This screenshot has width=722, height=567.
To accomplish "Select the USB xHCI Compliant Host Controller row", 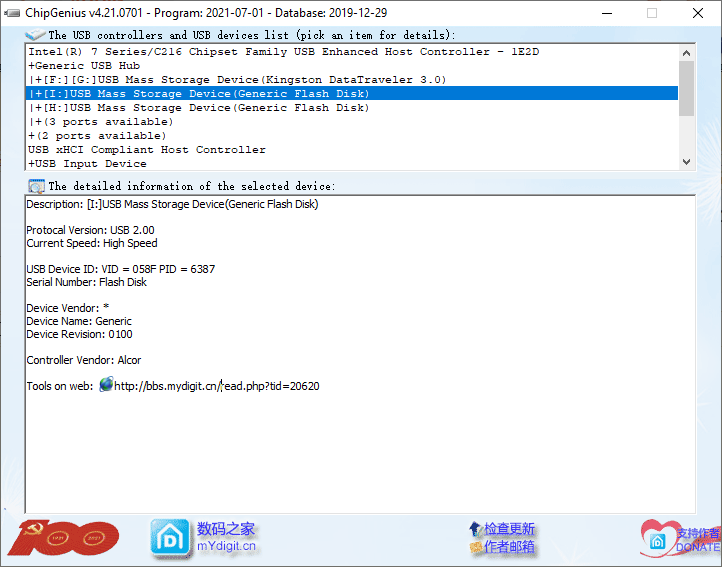I will tap(352, 150).
